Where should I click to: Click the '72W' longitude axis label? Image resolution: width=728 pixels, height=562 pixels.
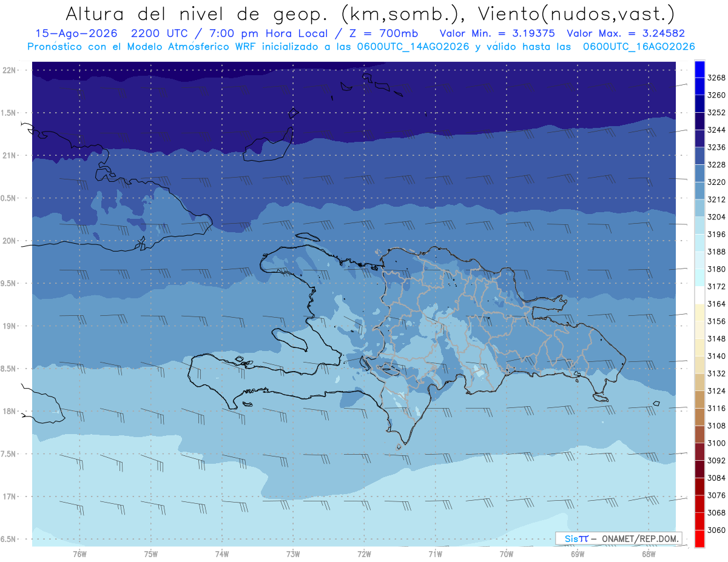pyautogui.click(x=364, y=554)
